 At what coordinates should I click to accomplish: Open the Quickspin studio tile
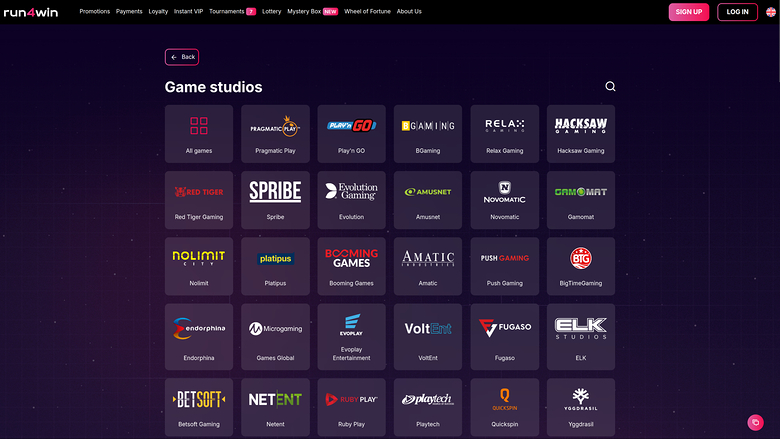pos(504,407)
